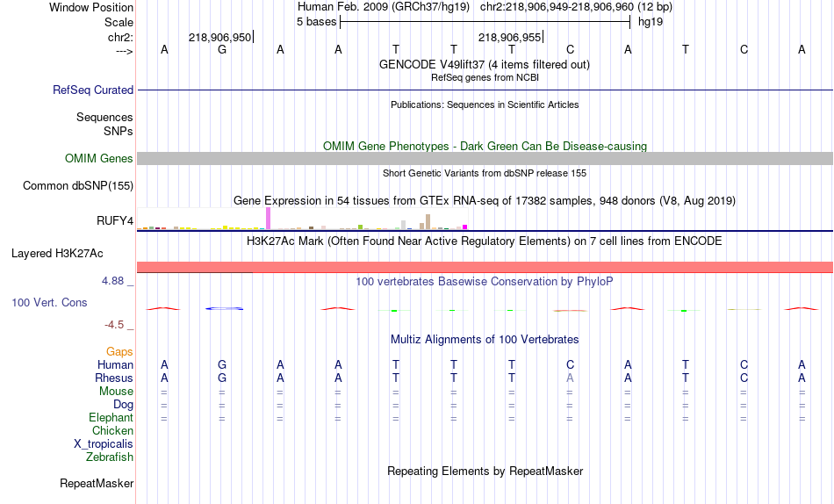
Task: Click the gray OMIM Genes bar
Action: [485, 159]
